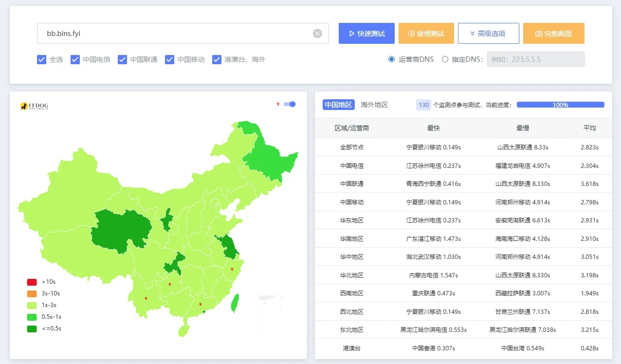Click the lightning marker on Yunnan province
Viewport: 621px width, 364px height.
coord(146,298)
